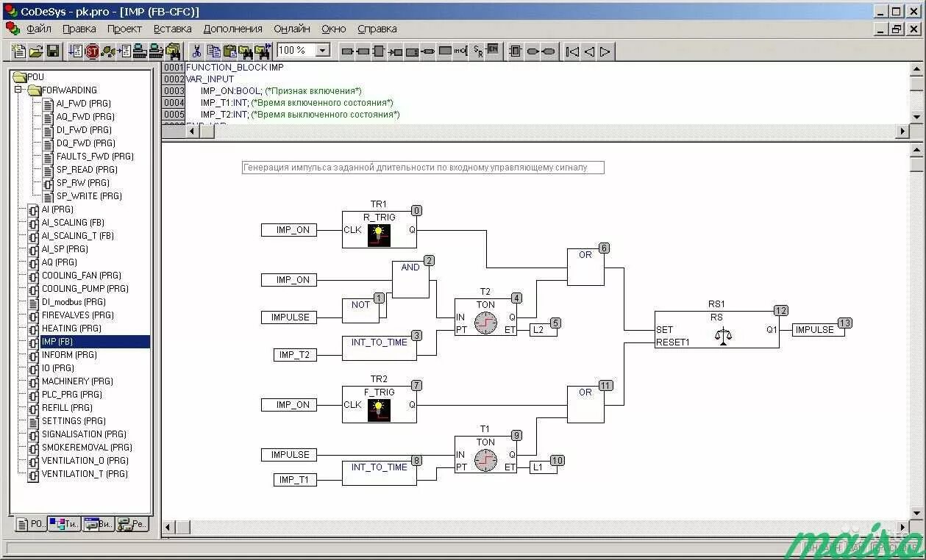Switch to the POU tab at bottom
The image size is (926, 560).
click(x=31, y=524)
